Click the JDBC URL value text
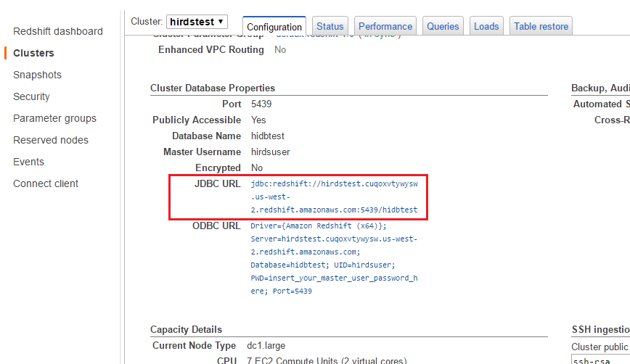Image resolution: width=630 pixels, height=364 pixels. (x=334, y=197)
